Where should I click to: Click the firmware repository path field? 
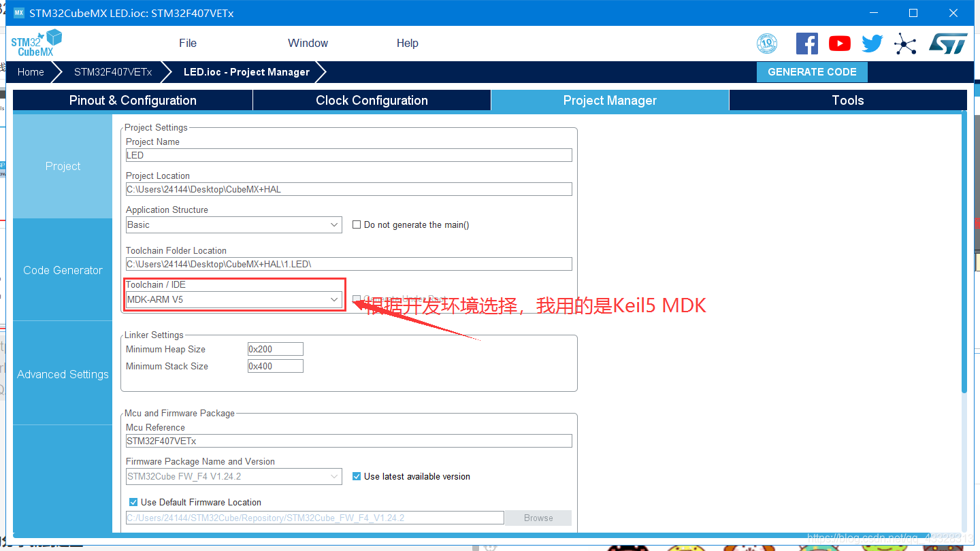click(x=315, y=518)
